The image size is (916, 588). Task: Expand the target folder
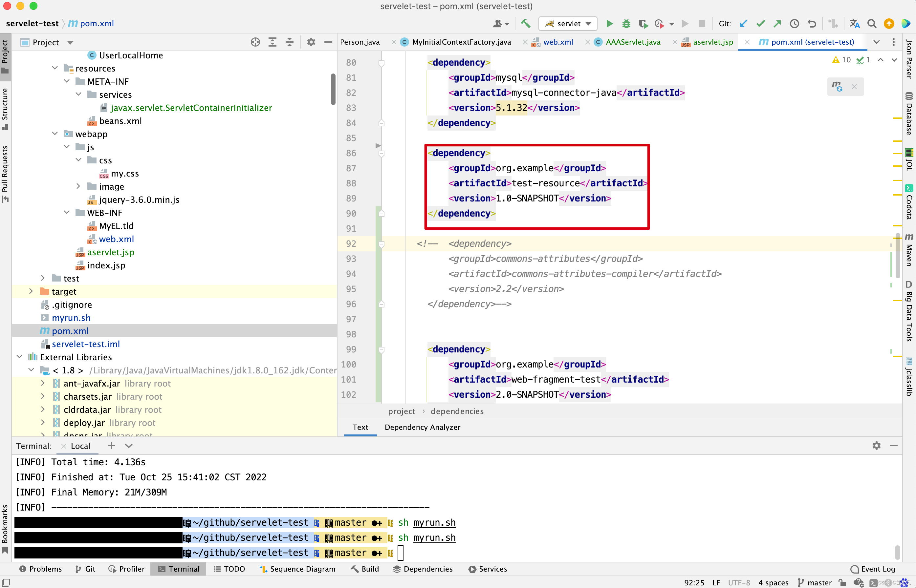31,291
